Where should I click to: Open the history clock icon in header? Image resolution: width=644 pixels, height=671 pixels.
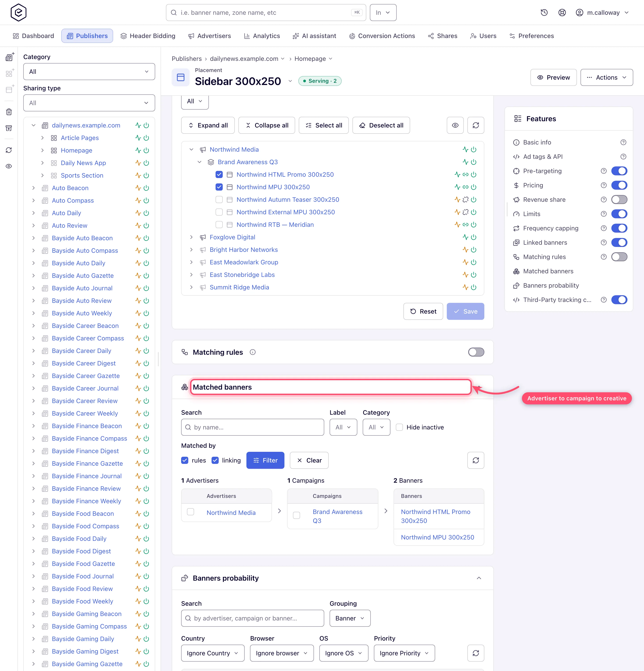pyautogui.click(x=544, y=13)
